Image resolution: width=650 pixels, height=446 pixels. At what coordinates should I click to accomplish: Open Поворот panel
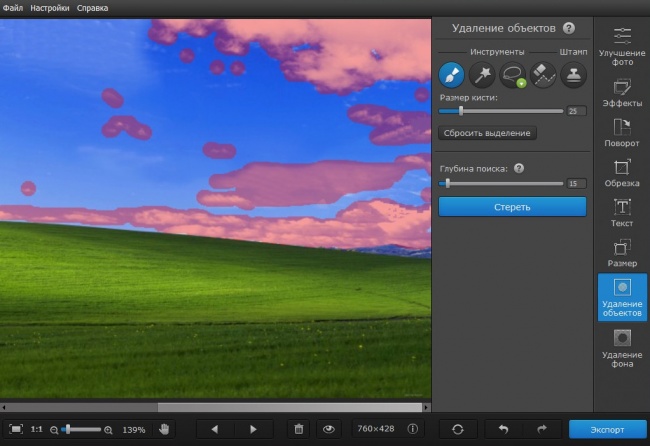coord(622,133)
